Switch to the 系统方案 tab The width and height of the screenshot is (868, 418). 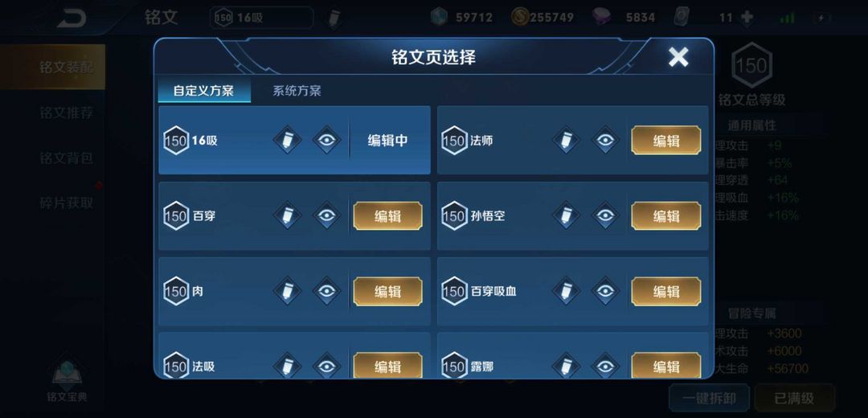[x=297, y=91]
